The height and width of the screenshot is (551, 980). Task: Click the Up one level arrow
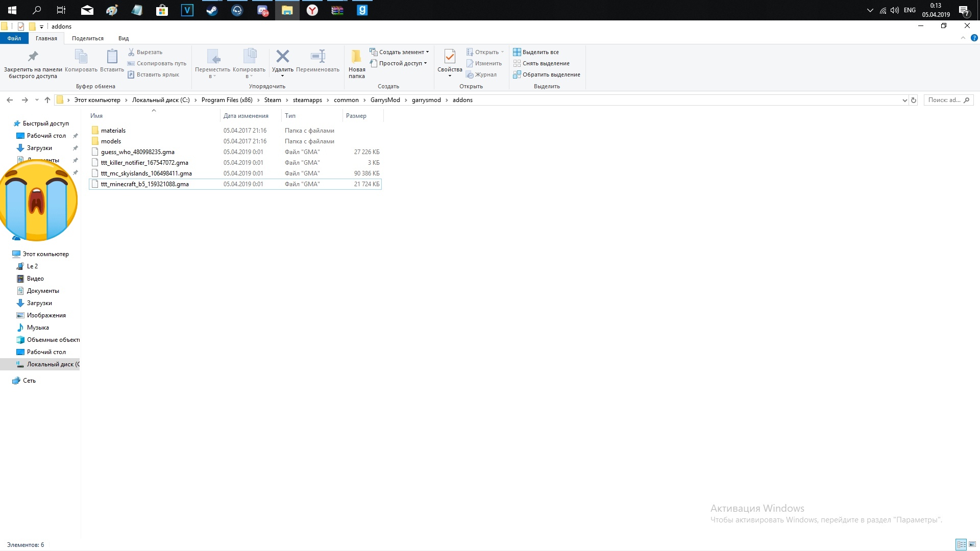(47, 100)
